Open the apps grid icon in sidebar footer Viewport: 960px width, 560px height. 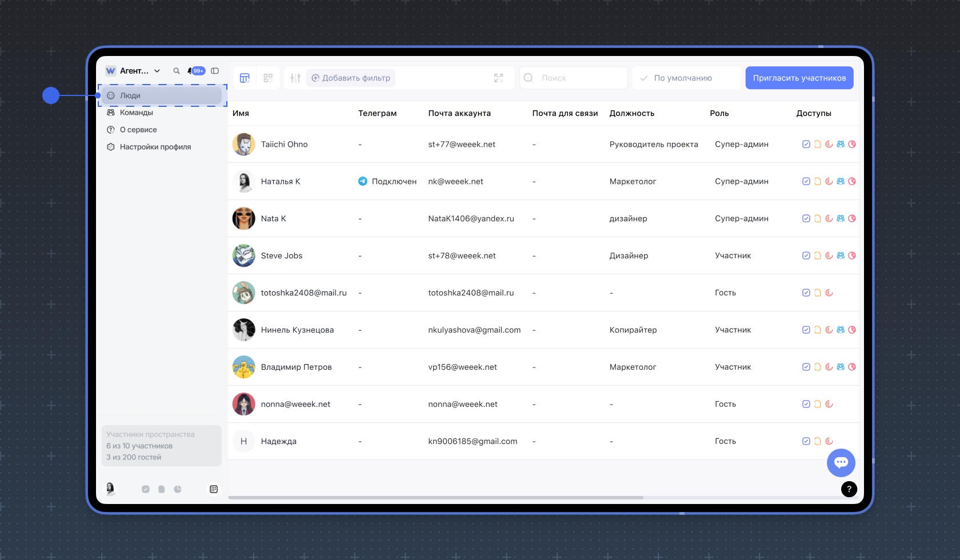pos(214,489)
